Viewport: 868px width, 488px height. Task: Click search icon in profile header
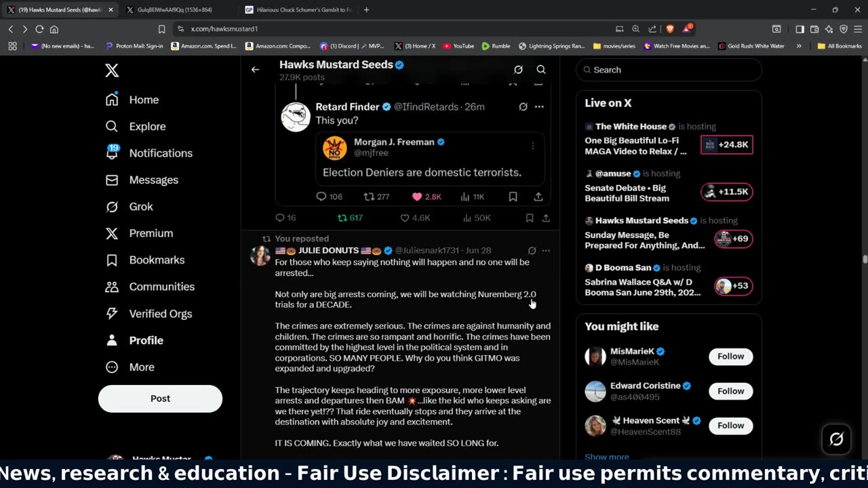tap(541, 69)
